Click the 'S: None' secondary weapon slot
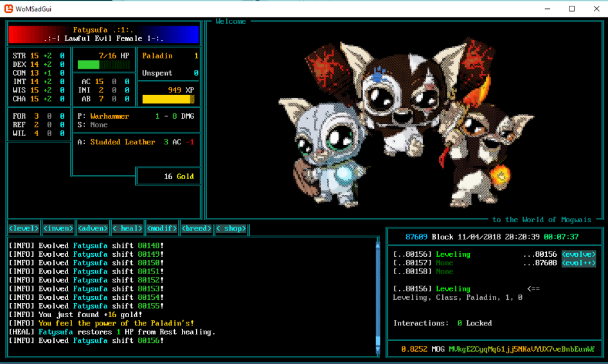Image resolution: width=608 pixels, height=364 pixels. pyautogui.click(x=93, y=125)
